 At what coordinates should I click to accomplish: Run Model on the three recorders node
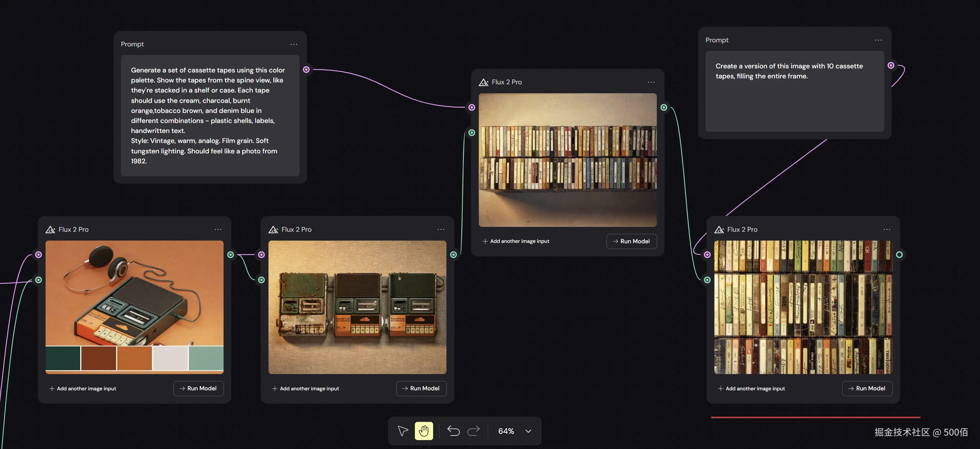(x=421, y=388)
